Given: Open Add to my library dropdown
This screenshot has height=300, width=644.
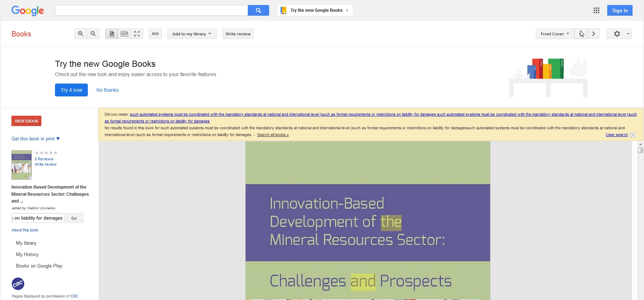Looking at the screenshot, I should point(192,34).
